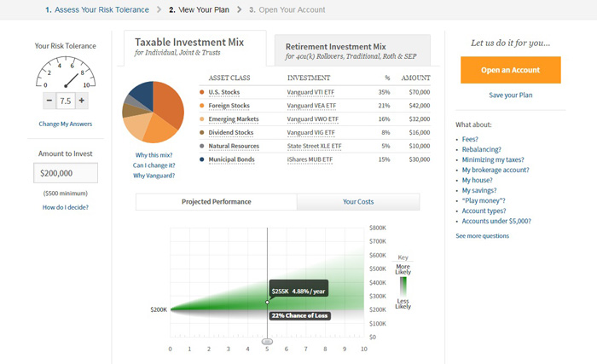597x364 pixels.
Task: Open Change My Answers link
Action: (66, 124)
